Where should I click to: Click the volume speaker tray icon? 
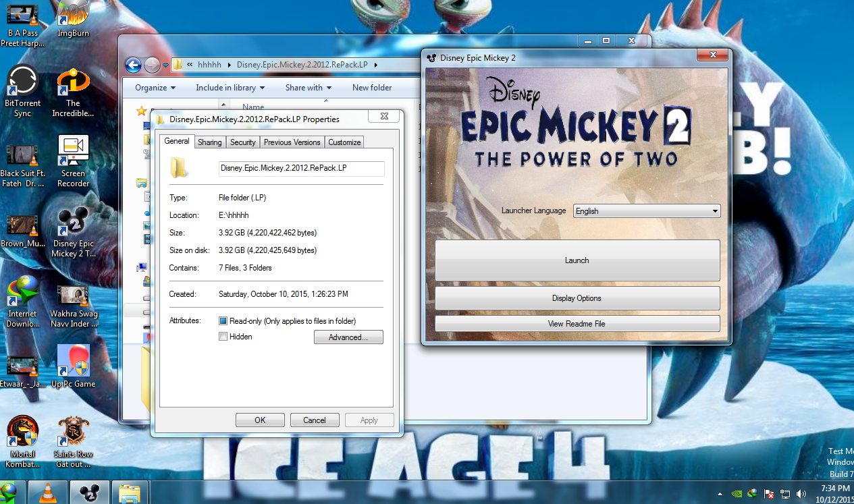click(x=801, y=494)
